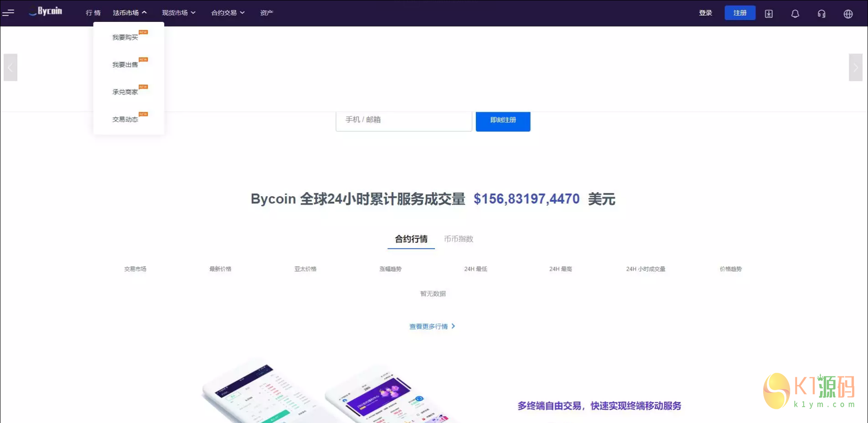Screen dimensions: 868x423
Task: Click the 价格趋势 column header
Action: pyautogui.click(x=731, y=269)
